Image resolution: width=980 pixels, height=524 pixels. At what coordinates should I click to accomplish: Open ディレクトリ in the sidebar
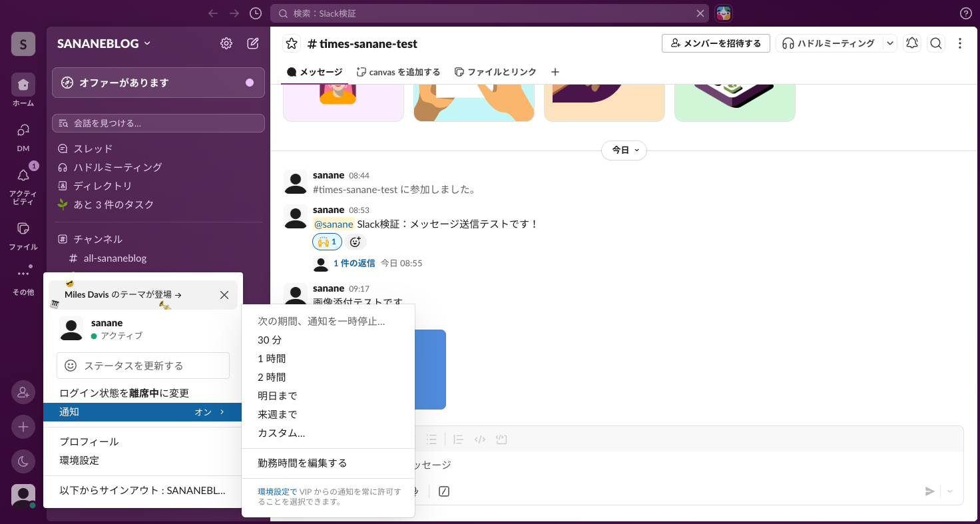pos(158,186)
